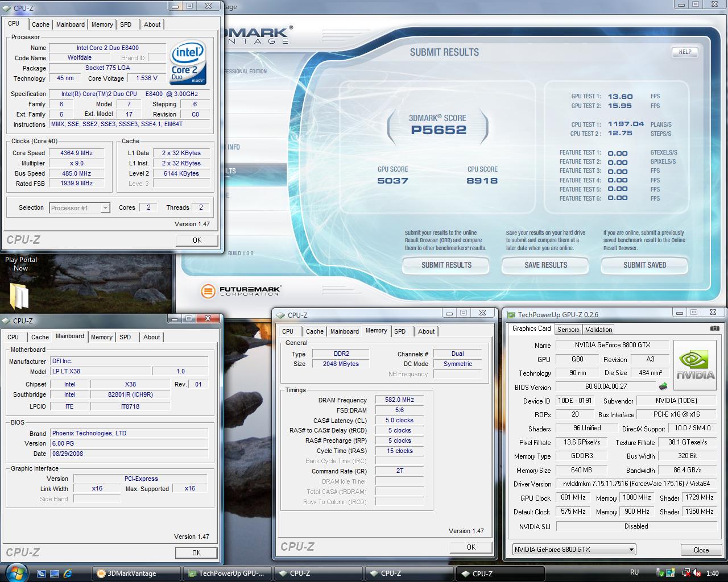Screen dimensions: 728x582
Task: Click the Futuremark Corporation logo
Action: pos(241,291)
